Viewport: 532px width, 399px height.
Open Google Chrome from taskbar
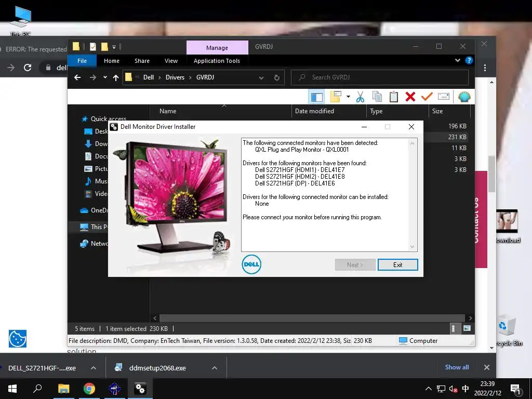coord(89,389)
